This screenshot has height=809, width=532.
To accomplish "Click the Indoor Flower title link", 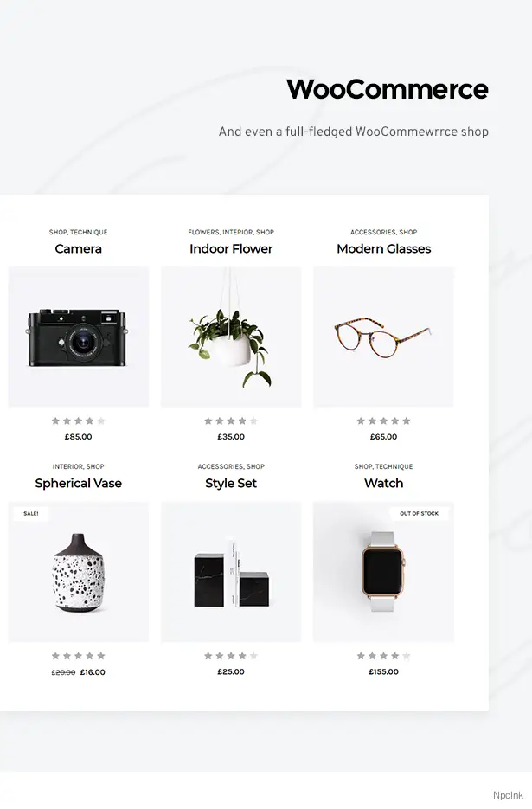I will click(x=231, y=248).
